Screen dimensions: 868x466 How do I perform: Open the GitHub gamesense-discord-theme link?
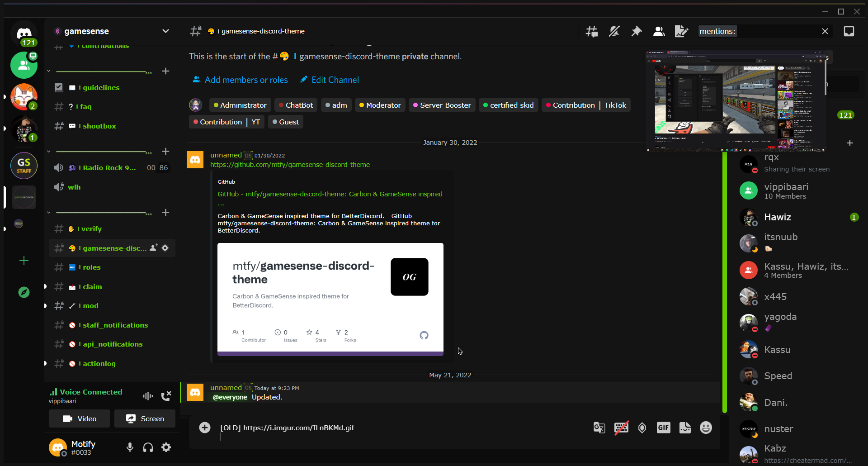tap(289, 165)
